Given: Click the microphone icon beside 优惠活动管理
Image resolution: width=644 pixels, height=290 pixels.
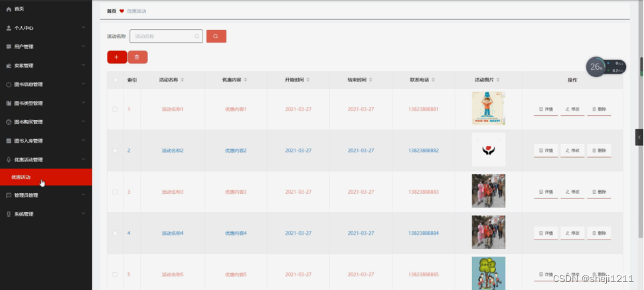Looking at the screenshot, I should 9,160.
